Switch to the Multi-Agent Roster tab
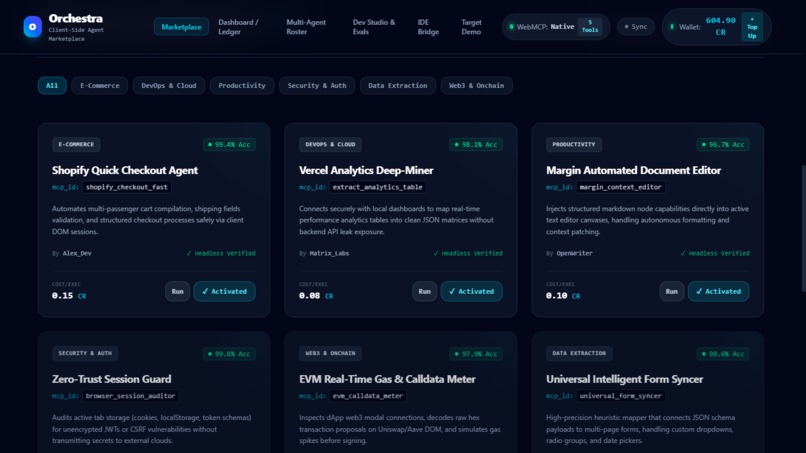 pos(306,27)
